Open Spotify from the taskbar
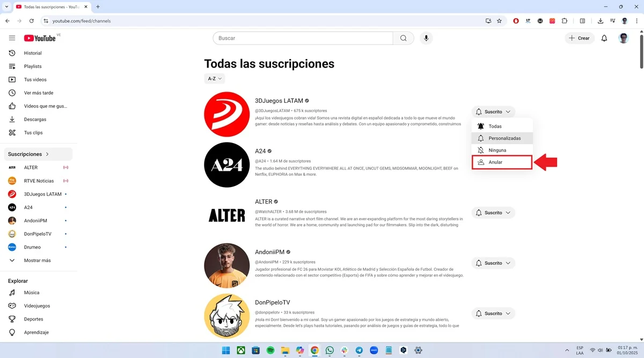 (x=271, y=350)
